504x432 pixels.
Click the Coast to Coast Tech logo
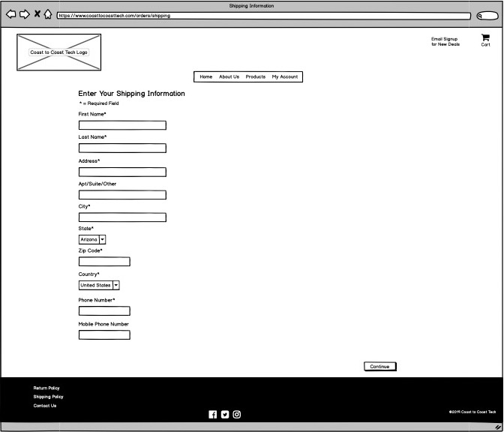[x=58, y=52]
